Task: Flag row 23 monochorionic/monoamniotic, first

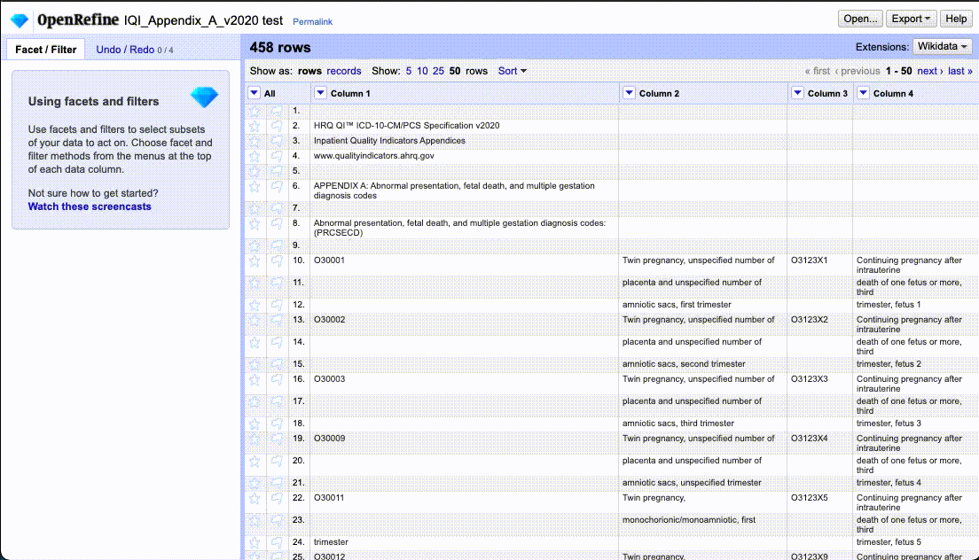Action: coord(277,521)
